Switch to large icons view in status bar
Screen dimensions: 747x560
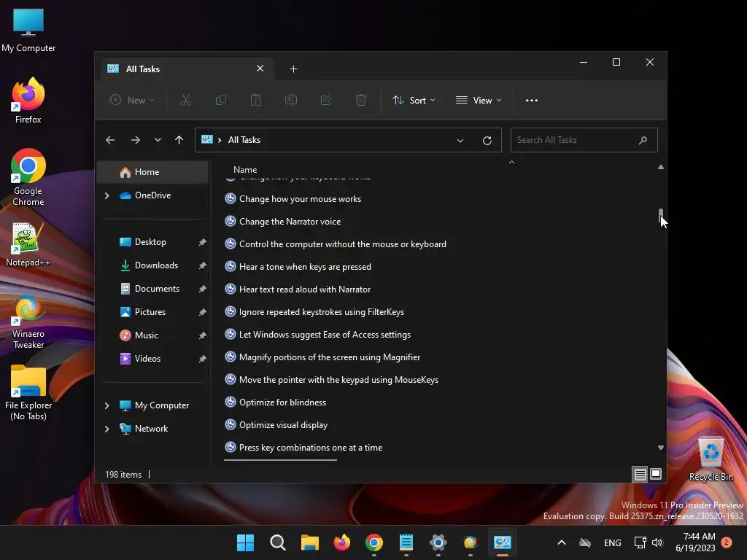(656, 474)
